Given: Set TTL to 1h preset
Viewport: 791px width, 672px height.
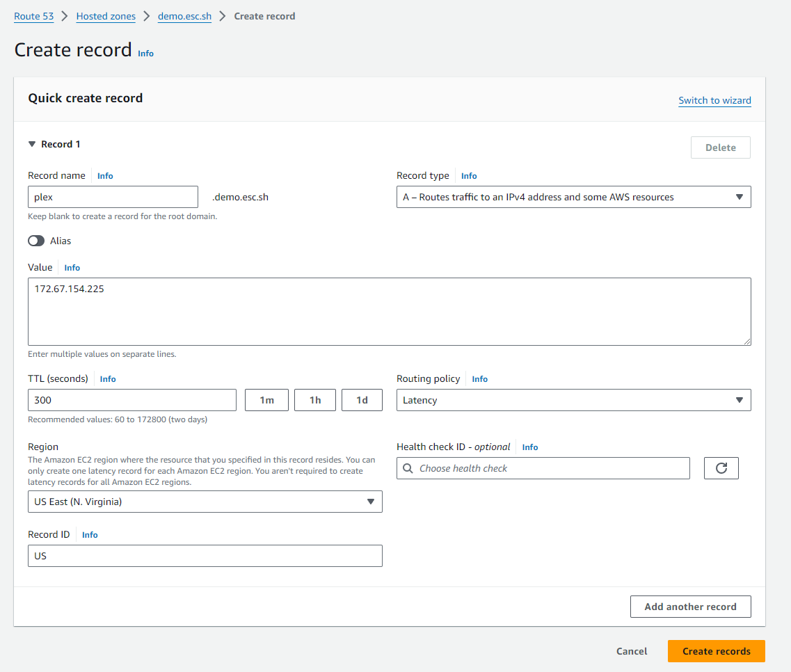Looking at the screenshot, I should coord(315,400).
